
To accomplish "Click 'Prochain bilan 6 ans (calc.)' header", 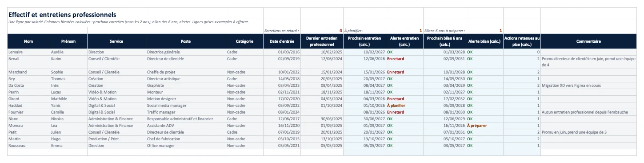I will click(x=444, y=41).
